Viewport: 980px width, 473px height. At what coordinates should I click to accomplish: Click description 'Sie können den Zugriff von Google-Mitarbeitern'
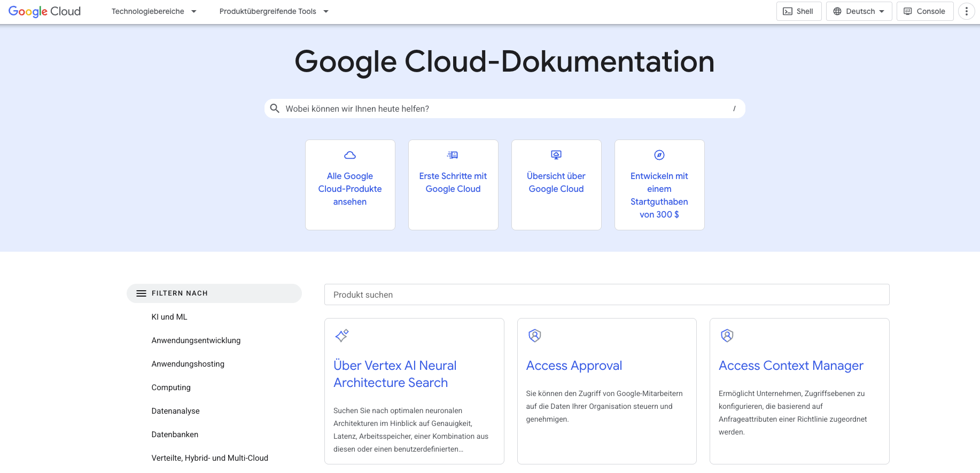(x=604, y=393)
